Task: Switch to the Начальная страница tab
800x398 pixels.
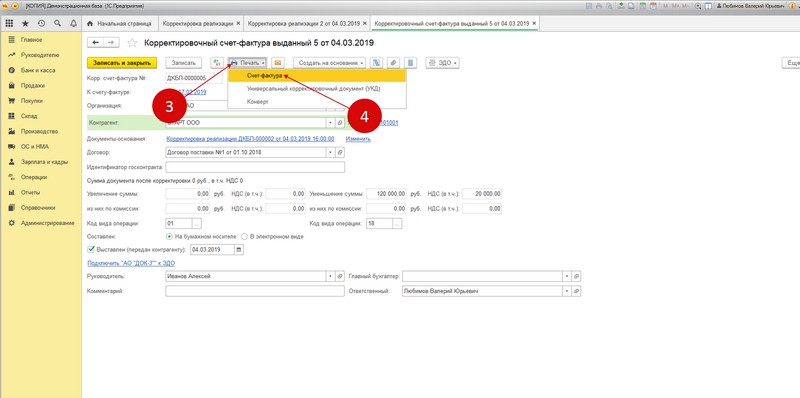Action: pyautogui.click(x=119, y=23)
